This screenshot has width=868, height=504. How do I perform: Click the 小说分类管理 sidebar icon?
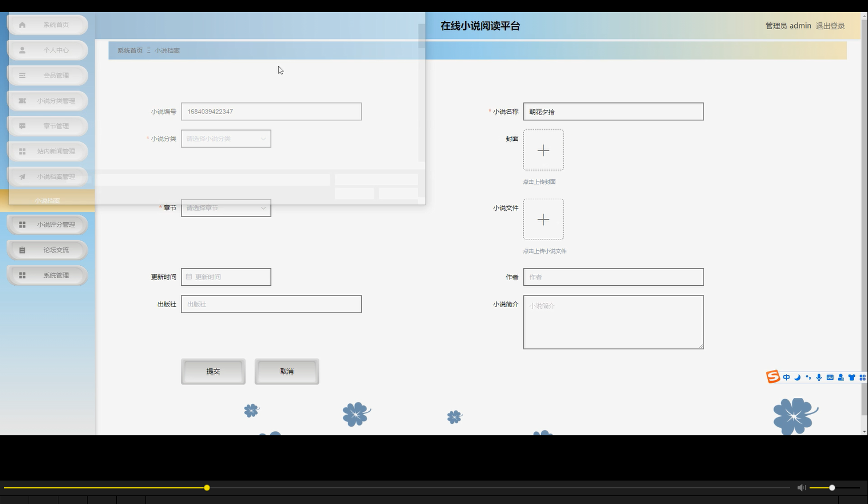22,101
